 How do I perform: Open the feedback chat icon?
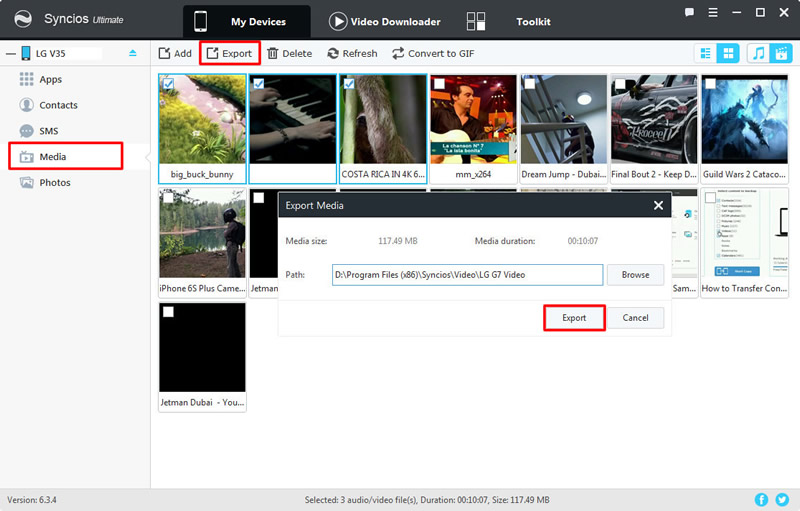tap(689, 12)
